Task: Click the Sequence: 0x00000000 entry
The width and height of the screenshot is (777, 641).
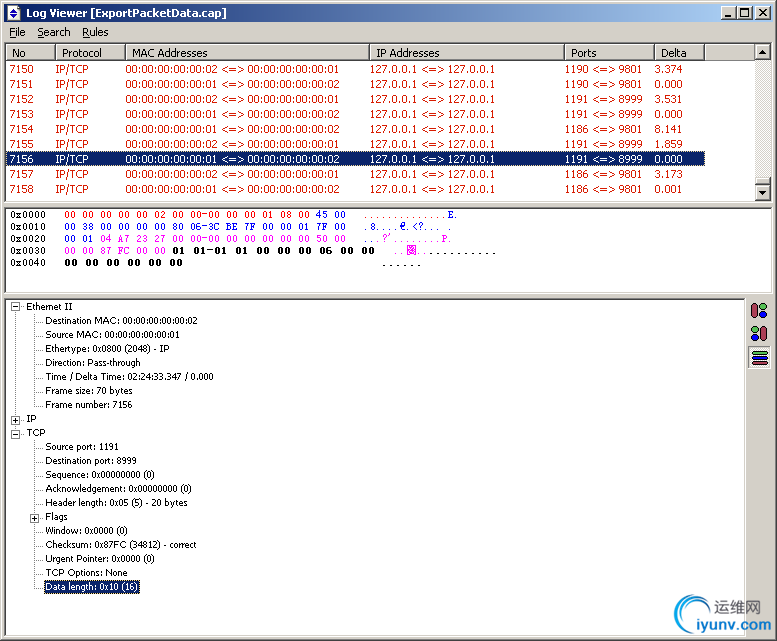Action: point(100,475)
